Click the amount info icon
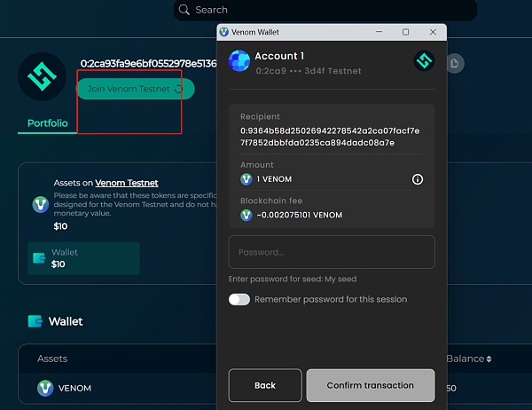The width and height of the screenshot is (532, 410). click(x=418, y=179)
